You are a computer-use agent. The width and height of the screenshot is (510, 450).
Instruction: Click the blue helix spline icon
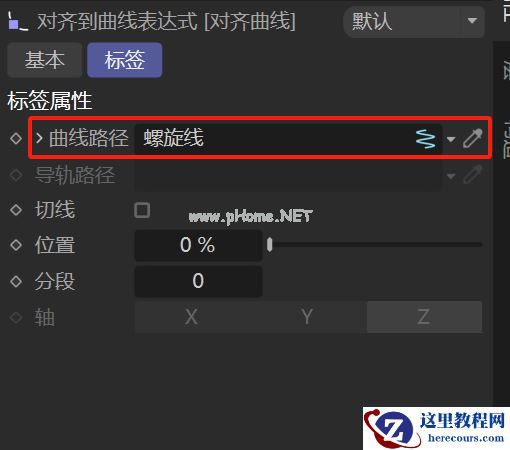tap(426, 139)
